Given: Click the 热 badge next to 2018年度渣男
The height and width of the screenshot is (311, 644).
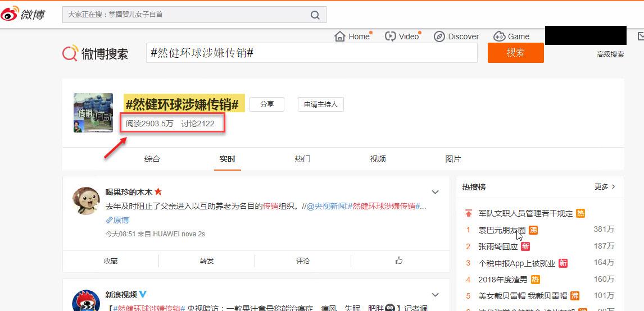Looking at the screenshot, I should (535, 280).
